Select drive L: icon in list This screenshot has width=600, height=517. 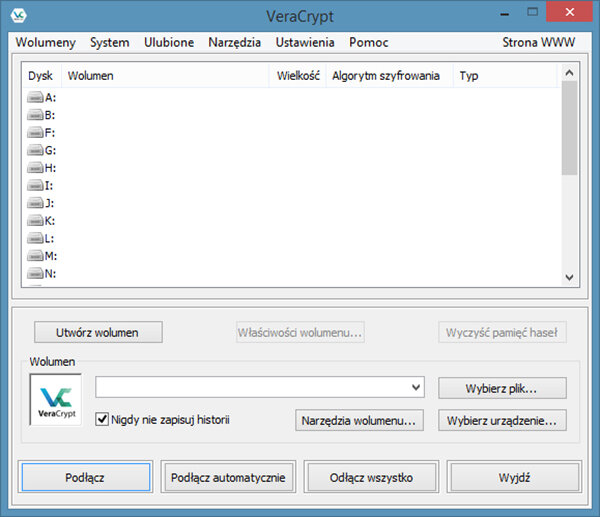coord(35,238)
